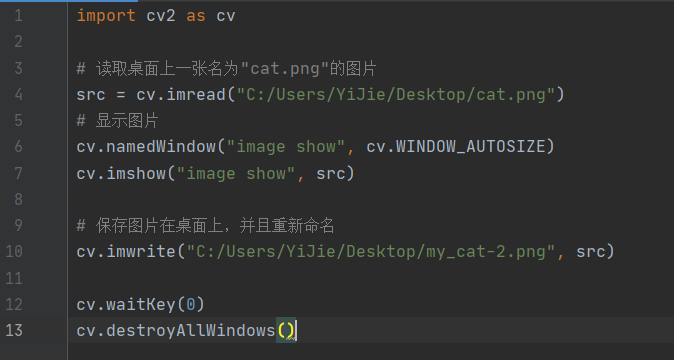Click "image show" string in imshow call
The image size is (674, 360).
tap(236, 174)
